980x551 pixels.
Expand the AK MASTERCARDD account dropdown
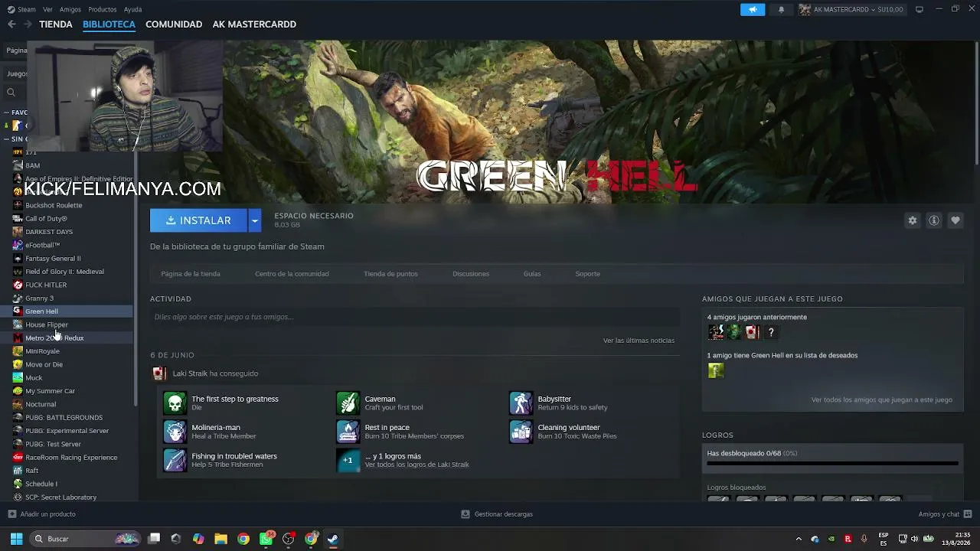851,9
